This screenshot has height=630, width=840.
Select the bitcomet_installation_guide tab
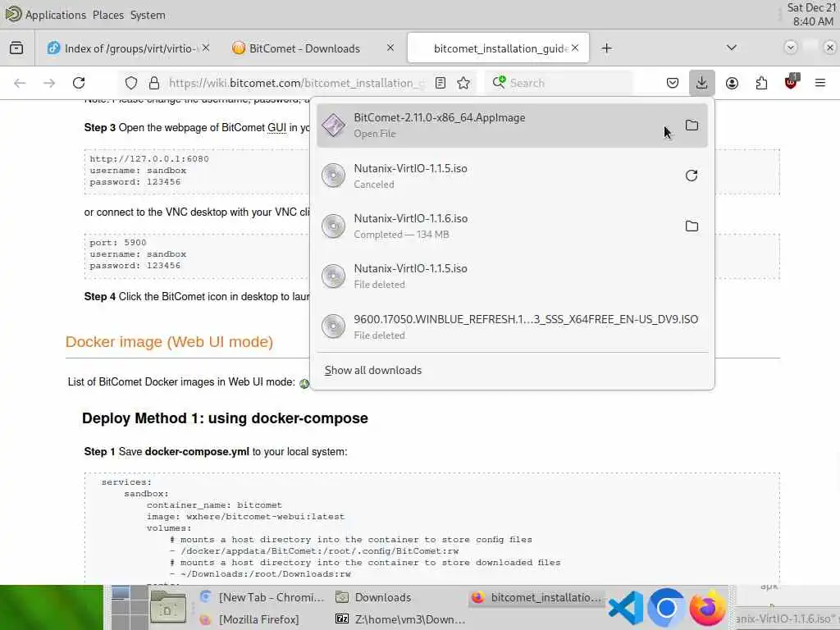tap(498, 48)
